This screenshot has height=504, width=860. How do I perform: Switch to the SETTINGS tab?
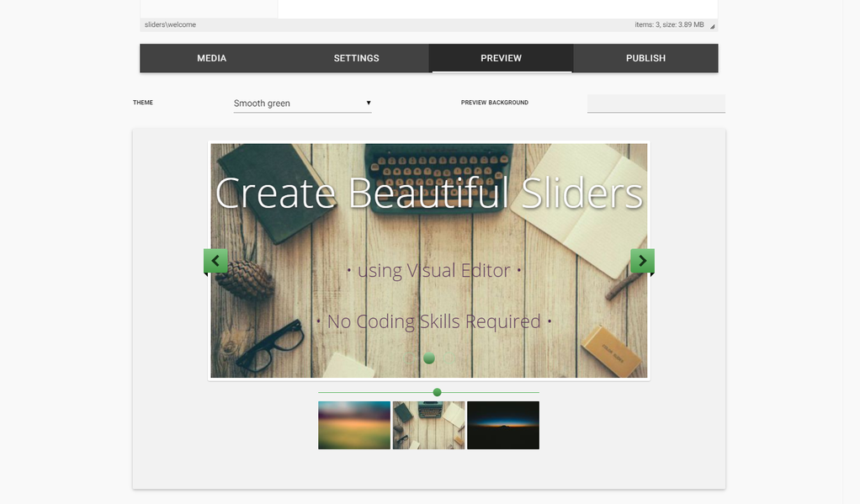[x=357, y=58]
